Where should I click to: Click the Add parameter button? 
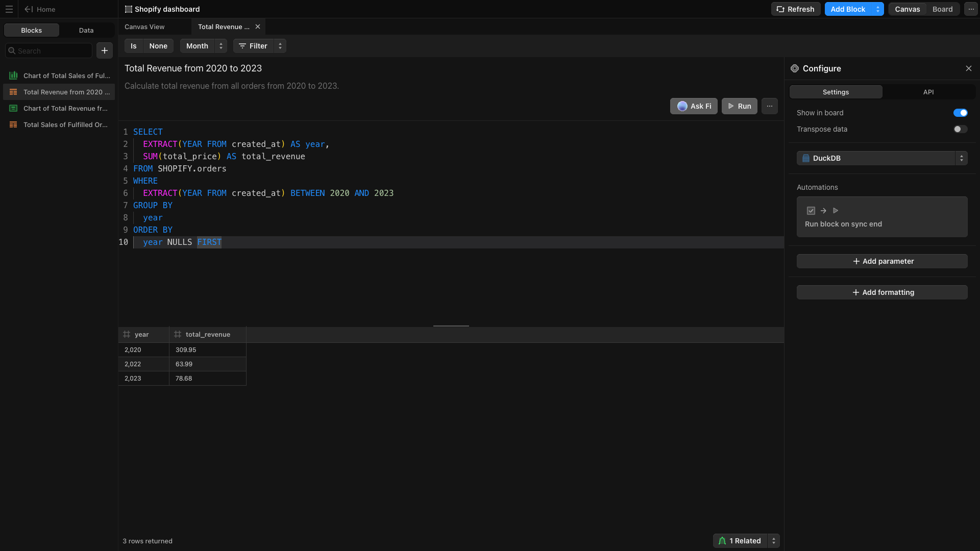(x=882, y=261)
